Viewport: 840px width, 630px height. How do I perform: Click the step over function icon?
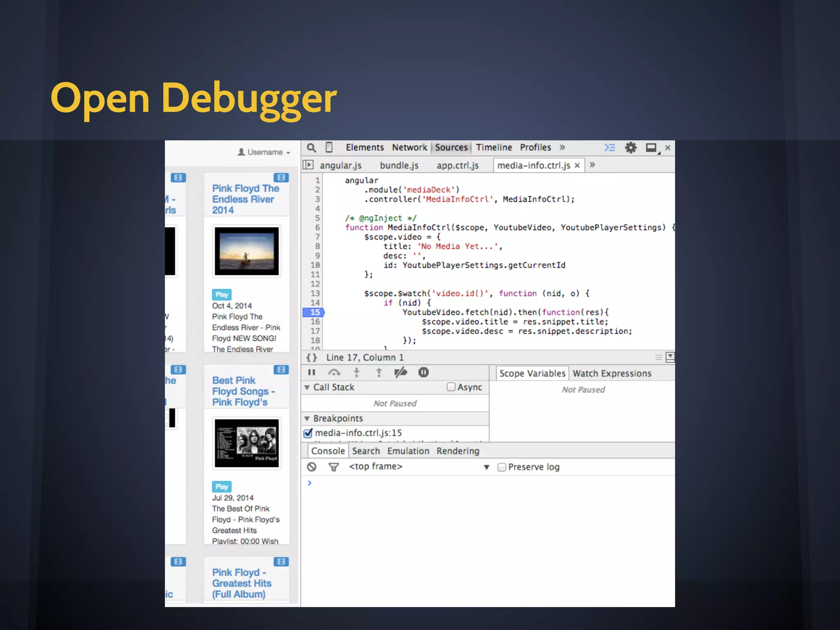[334, 372]
